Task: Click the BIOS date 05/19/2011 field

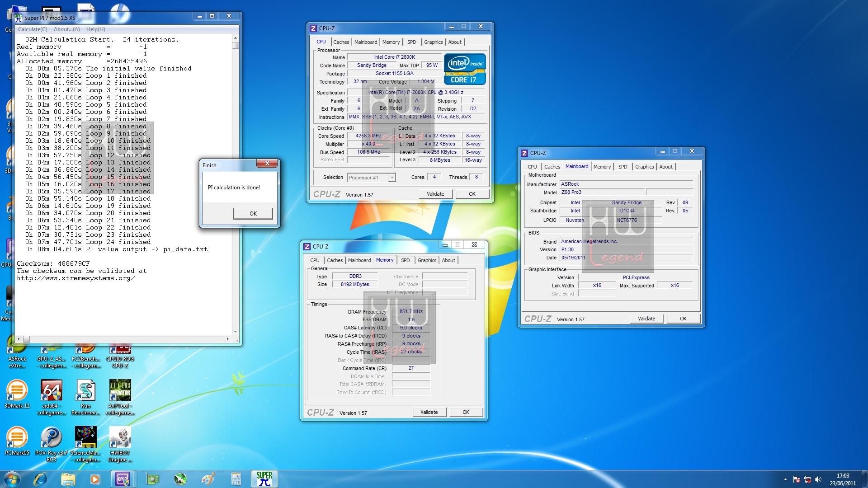Action: point(626,258)
